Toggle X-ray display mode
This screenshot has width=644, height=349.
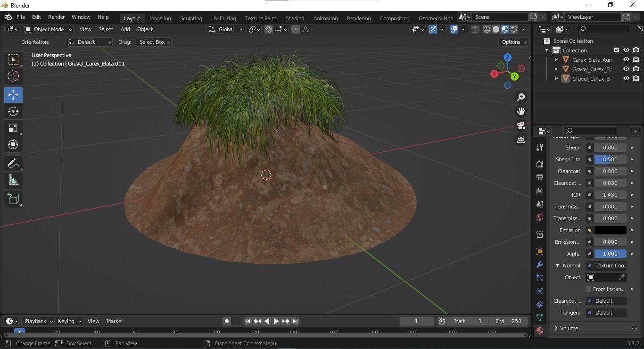click(475, 29)
